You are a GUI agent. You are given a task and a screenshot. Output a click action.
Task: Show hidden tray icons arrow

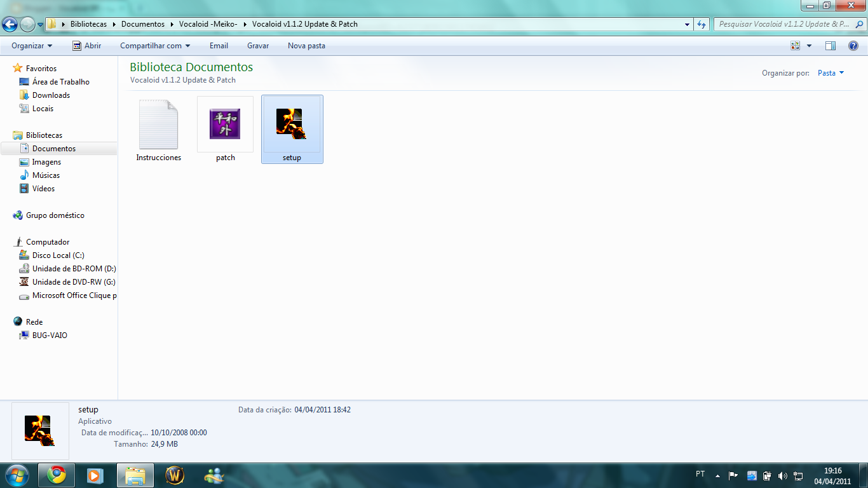click(x=718, y=475)
